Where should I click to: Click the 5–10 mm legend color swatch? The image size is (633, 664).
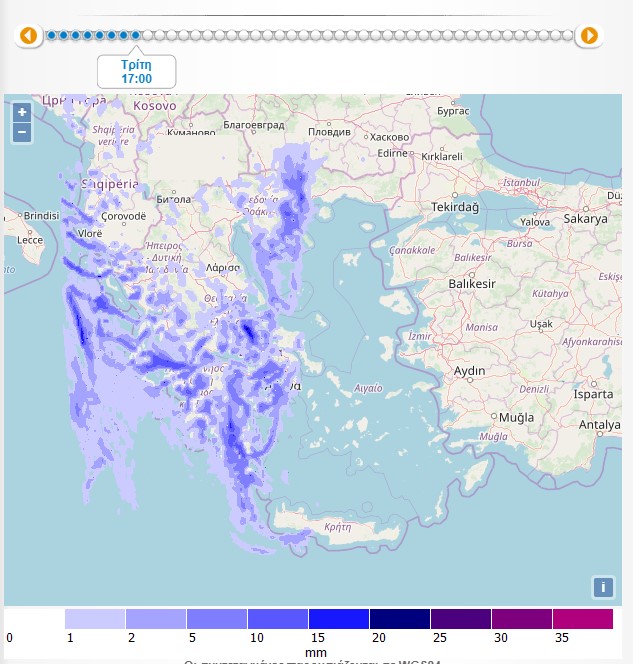tap(217, 619)
